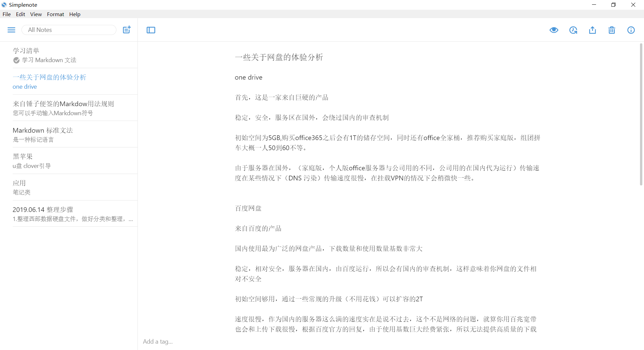The height and width of the screenshot is (350, 644).
Task: Open the View menu
Action: click(36, 14)
